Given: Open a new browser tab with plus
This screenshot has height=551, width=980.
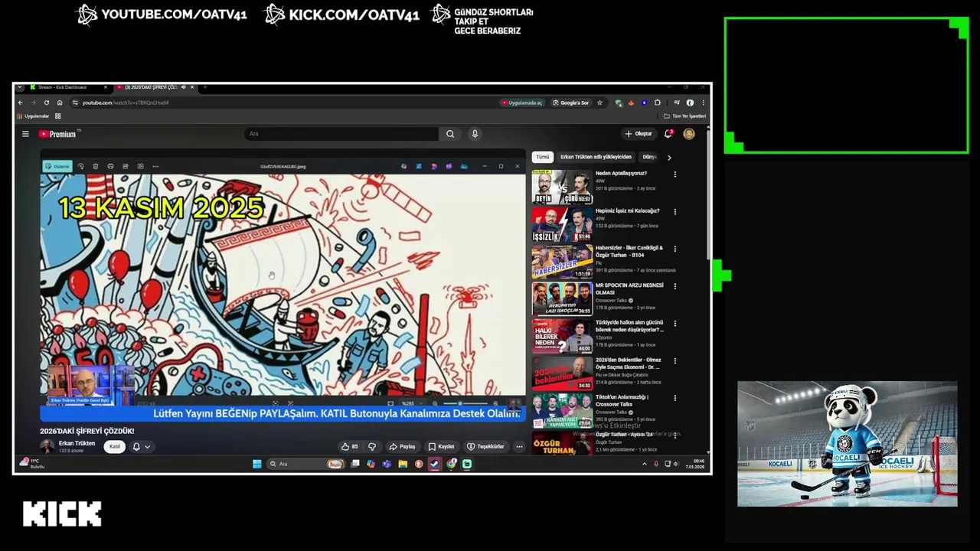Looking at the screenshot, I should pyautogui.click(x=204, y=87).
